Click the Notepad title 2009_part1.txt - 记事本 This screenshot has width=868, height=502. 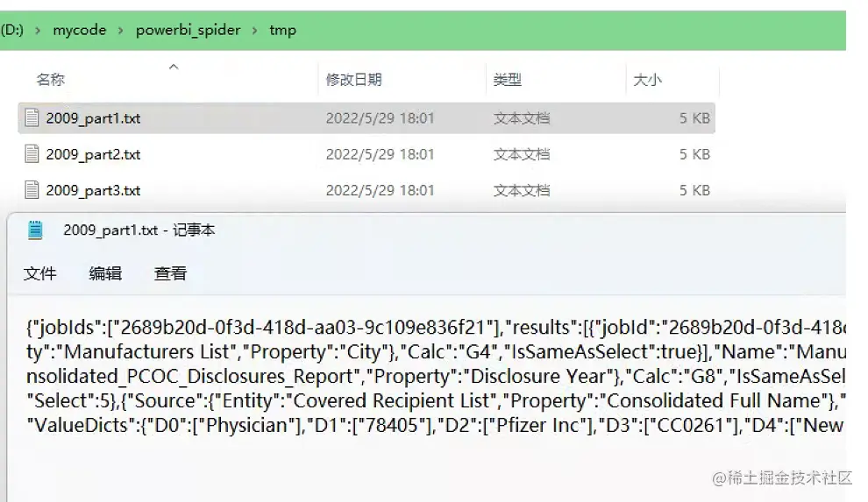(x=139, y=230)
